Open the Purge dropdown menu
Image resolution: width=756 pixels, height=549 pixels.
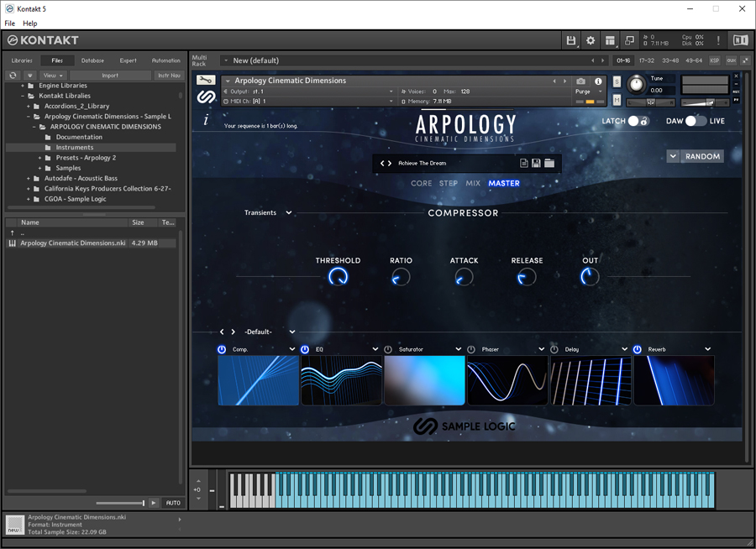(589, 91)
